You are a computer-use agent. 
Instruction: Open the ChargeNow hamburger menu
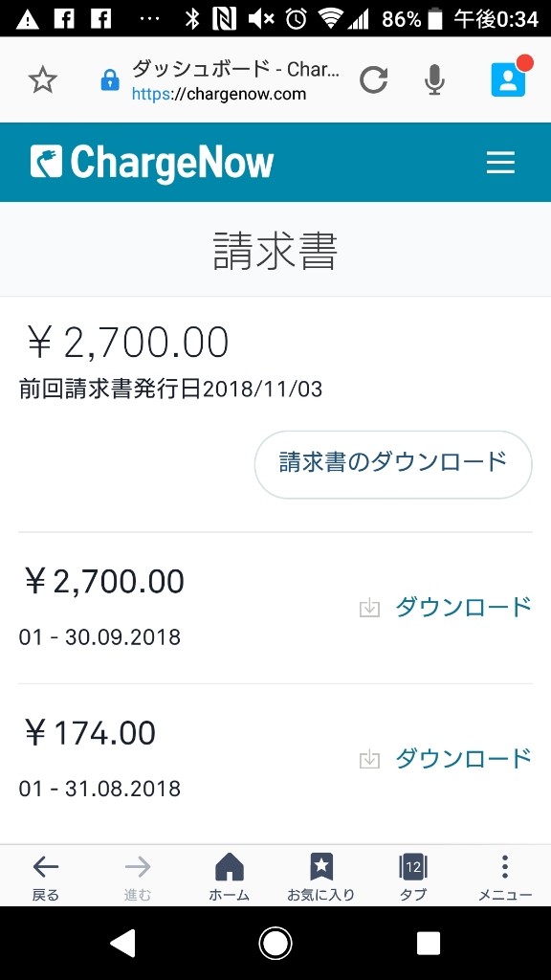click(x=500, y=163)
